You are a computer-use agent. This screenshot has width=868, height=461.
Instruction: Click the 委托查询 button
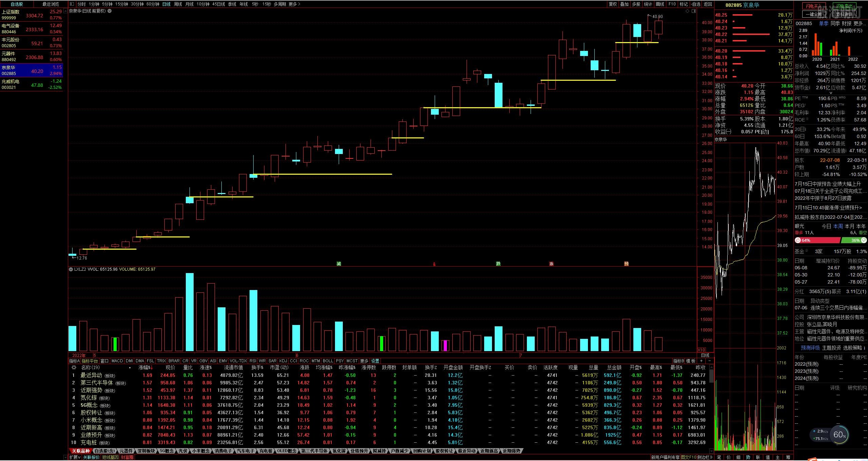tap(845, 14)
